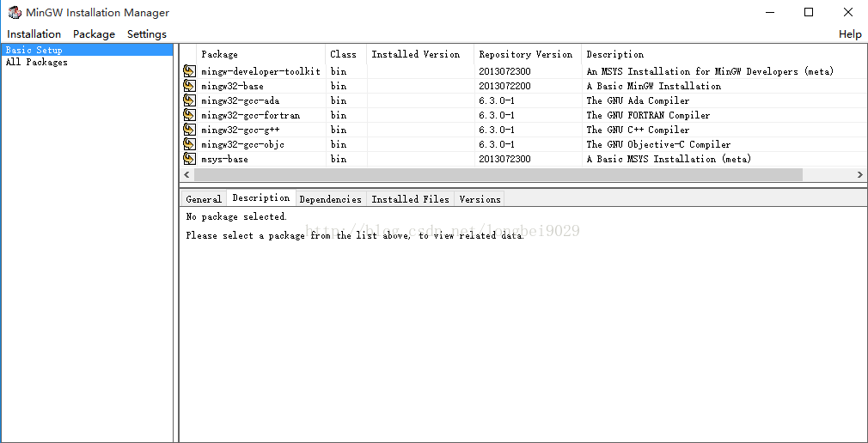This screenshot has height=443, width=868.
Task: Click repository version 6.3.0-1 for mingw32-gcc-g++
Action: [497, 130]
